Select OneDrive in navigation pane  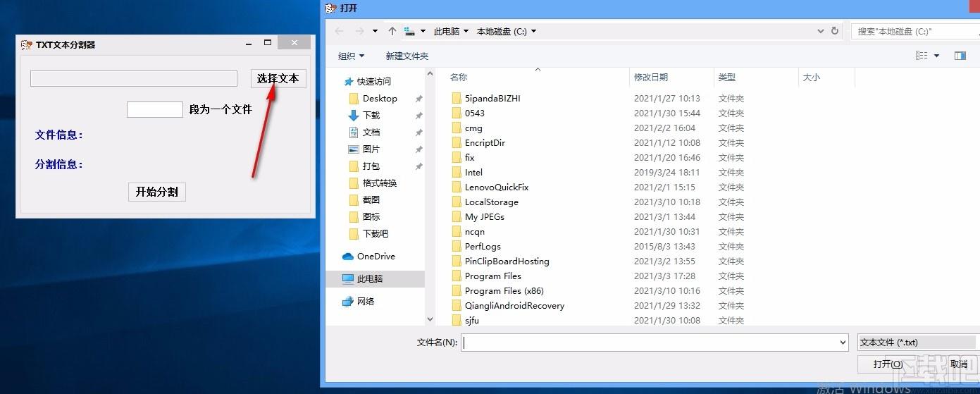[x=376, y=256]
